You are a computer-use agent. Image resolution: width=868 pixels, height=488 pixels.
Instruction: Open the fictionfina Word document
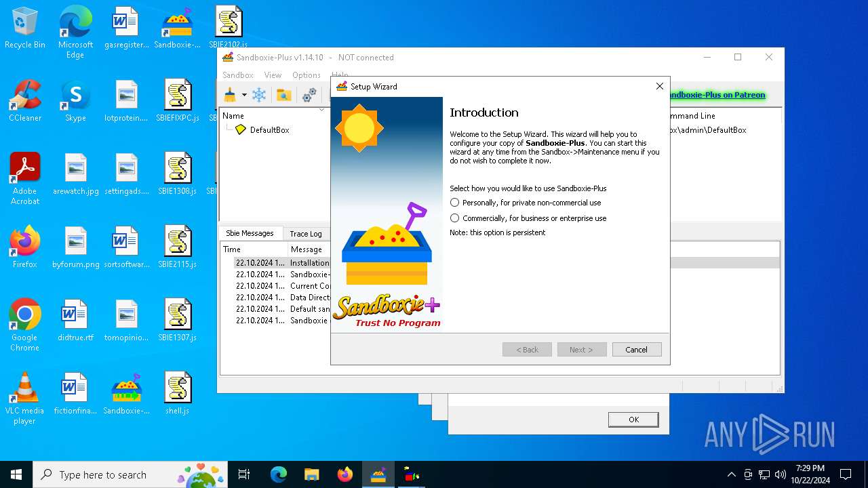click(x=75, y=394)
